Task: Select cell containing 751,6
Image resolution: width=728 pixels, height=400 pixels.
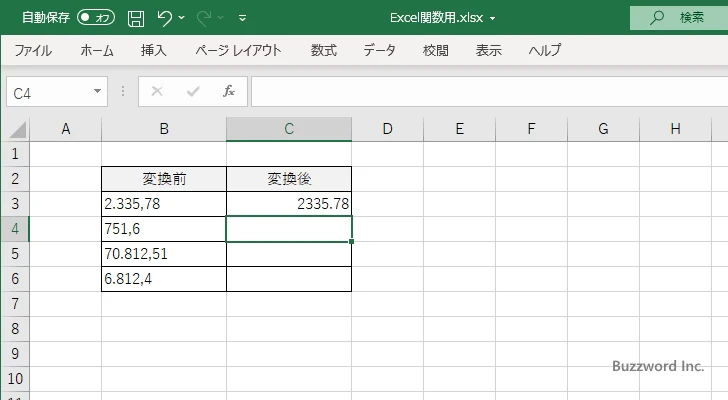Action: click(164, 229)
